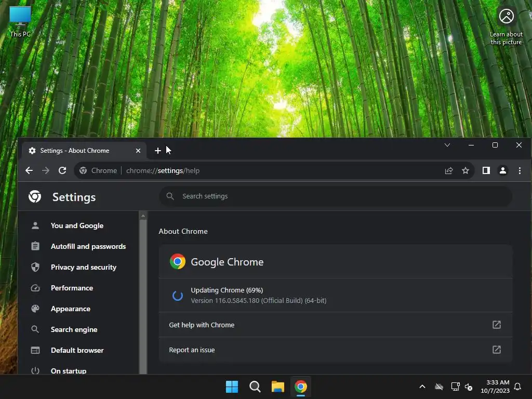Select This PC desktop icon

(x=20, y=21)
